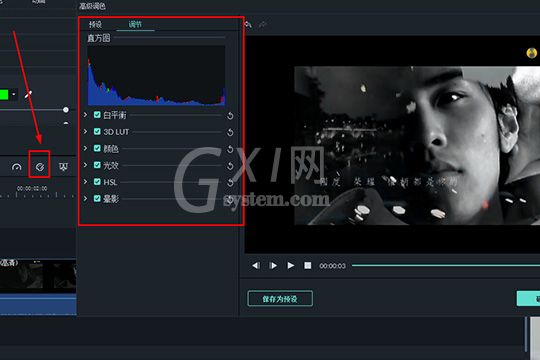This screenshot has width=540, height=360.
Task: Expand the 颜色 section
Action: [x=85, y=148]
